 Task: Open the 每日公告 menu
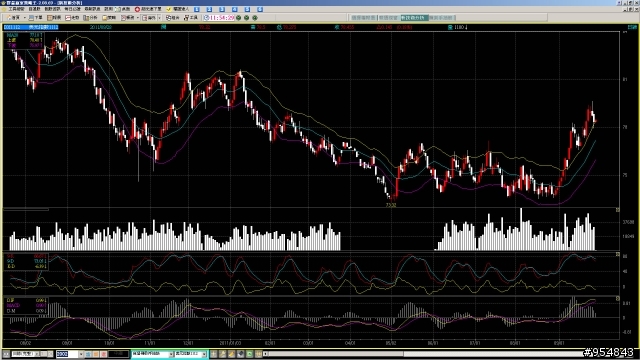coord(72,9)
